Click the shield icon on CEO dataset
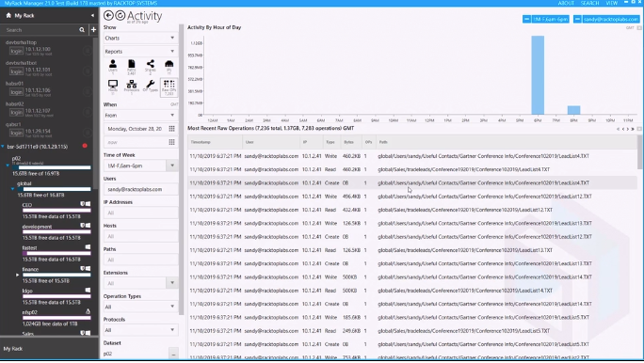The height and width of the screenshot is (363, 644). [x=82, y=204]
